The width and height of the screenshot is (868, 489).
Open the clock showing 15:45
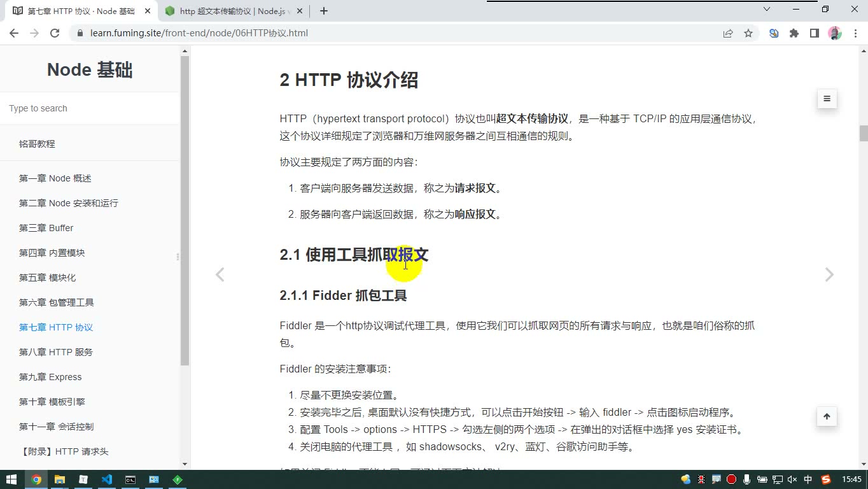coord(851,479)
